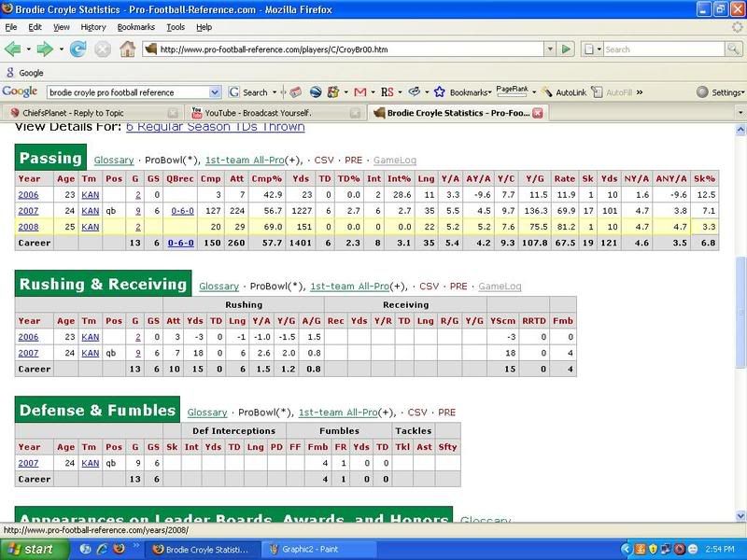The image size is (747, 560).
Task: Click the grayed AutoFill button
Action: 612,92
